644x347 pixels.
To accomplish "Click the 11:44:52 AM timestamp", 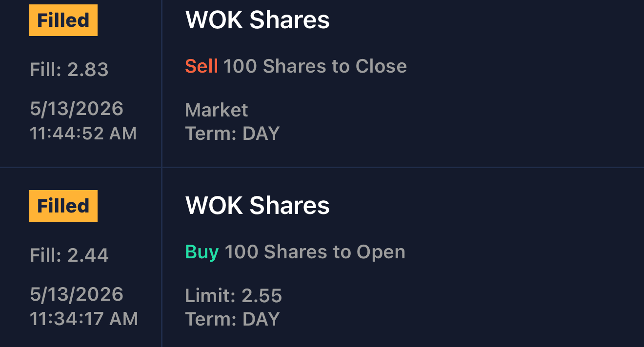I will (x=83, y=134).
